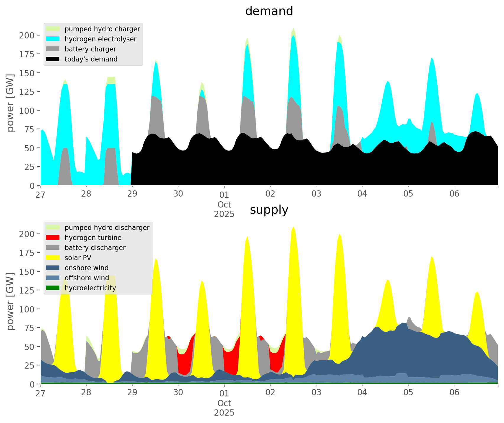The image size is (504, 423).
Task: Click the pumped hydro discharger legend label
Action: [107, 228]
